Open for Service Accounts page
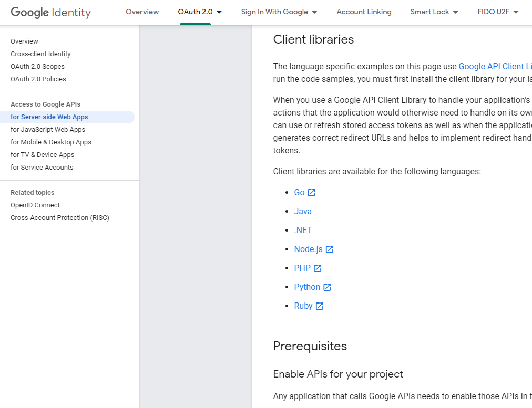Image resolution: width=532 pixels, height=408 pixels. click(42, 167)
